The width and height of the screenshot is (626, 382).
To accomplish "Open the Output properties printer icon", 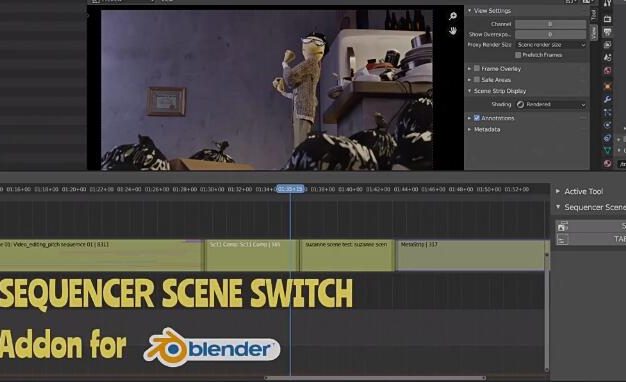I will tap(608, 32).
